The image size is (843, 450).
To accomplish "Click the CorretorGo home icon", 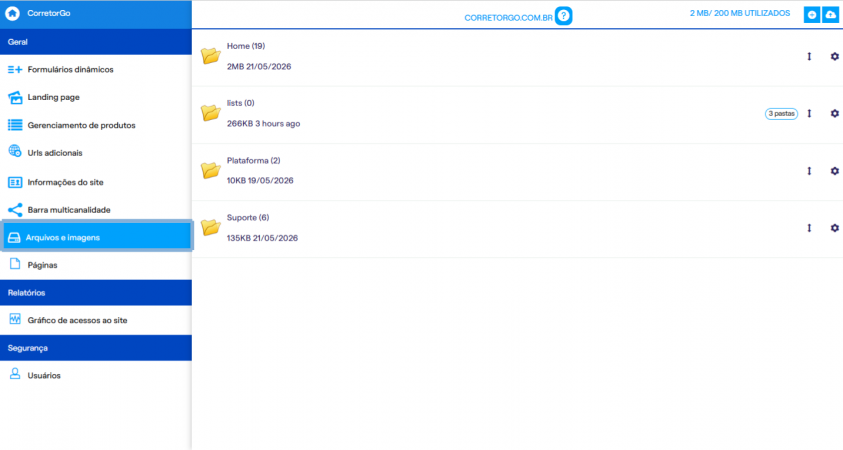I will click(12, 13).
